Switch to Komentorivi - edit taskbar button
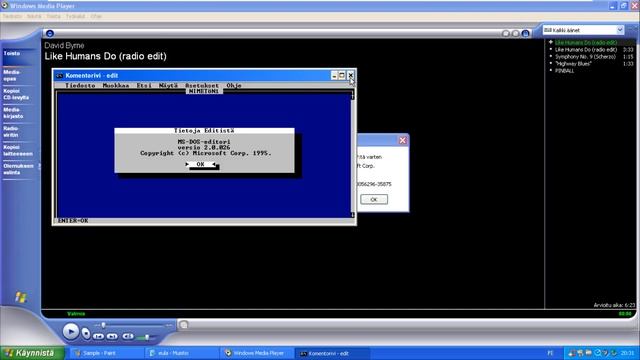Screen dimensions: 640x360 tap(333, 353)
